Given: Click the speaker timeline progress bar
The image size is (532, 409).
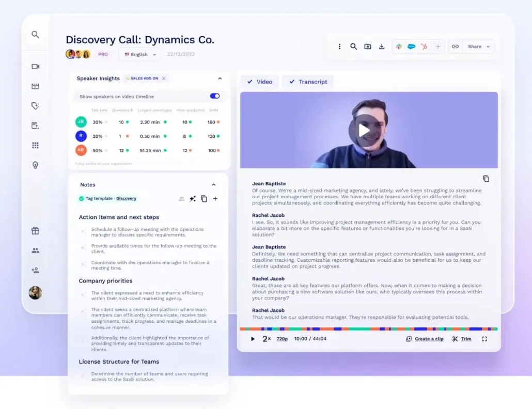Looking at the screenshot, I should (x=369, y=329).
